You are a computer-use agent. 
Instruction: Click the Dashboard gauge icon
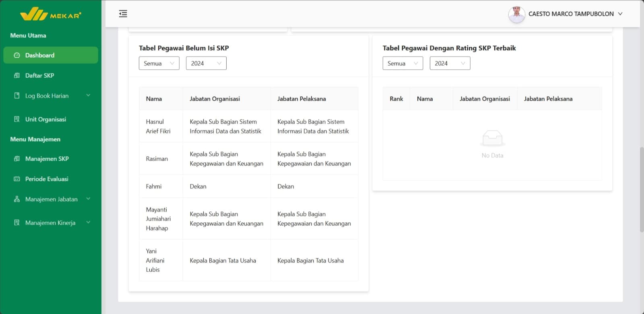(x=17, y=55)
